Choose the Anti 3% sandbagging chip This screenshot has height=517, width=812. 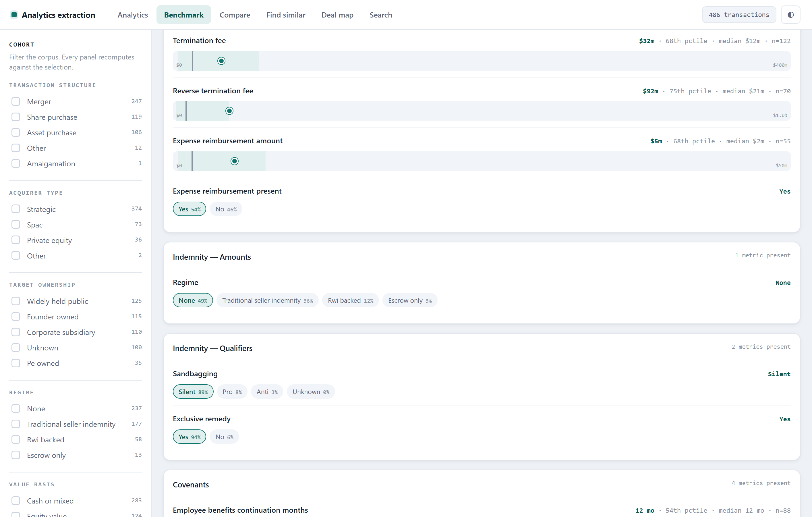point(267,392)
